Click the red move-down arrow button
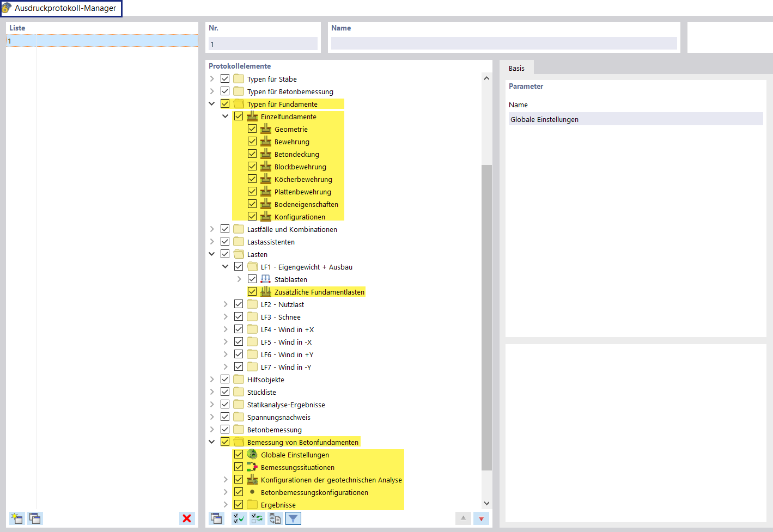The image size is (773, 532). pyautogui.click(x=481, y=518)
